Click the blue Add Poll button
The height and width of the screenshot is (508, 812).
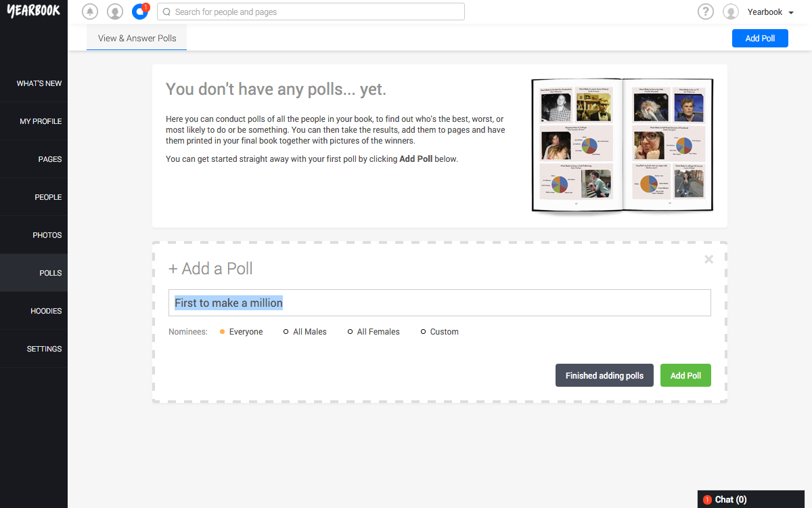coord(760,38)
